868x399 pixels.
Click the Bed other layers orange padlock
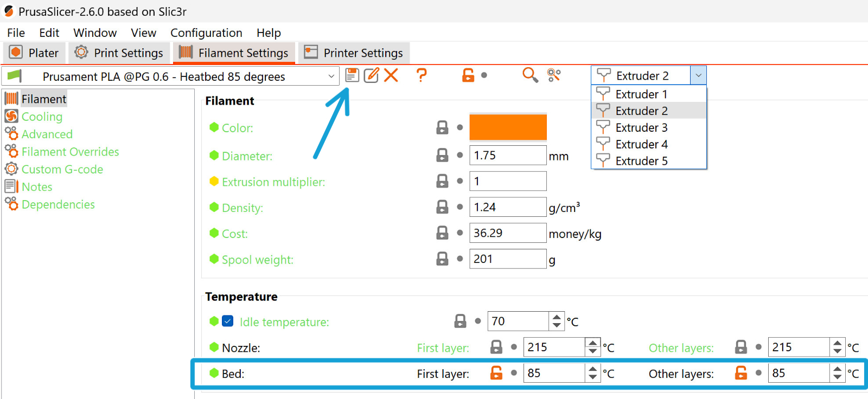[x=741, y=373]
